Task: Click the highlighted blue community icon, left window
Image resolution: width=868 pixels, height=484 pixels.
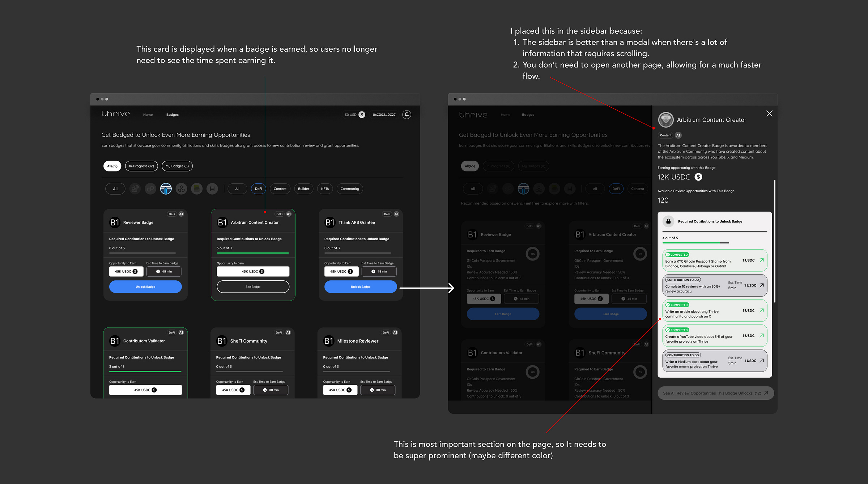Action: click(166, 189)
